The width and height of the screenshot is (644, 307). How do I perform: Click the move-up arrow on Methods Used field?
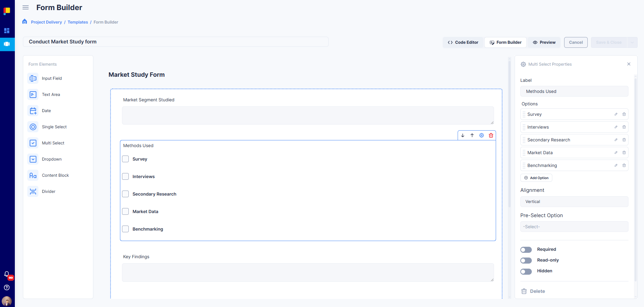[x=472, y=135]
